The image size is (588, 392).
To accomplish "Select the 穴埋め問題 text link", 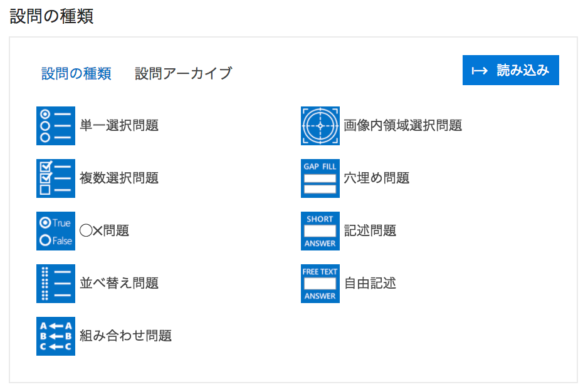I will [376, 178].
